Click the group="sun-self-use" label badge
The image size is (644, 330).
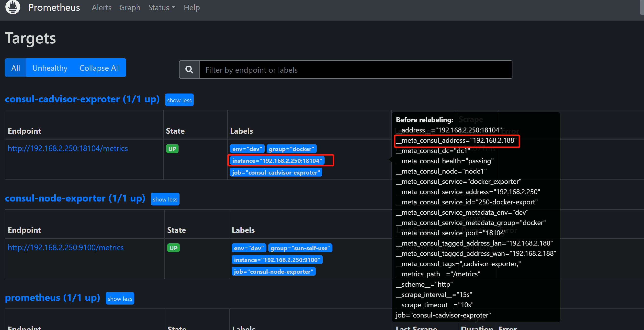coord(300,248)
